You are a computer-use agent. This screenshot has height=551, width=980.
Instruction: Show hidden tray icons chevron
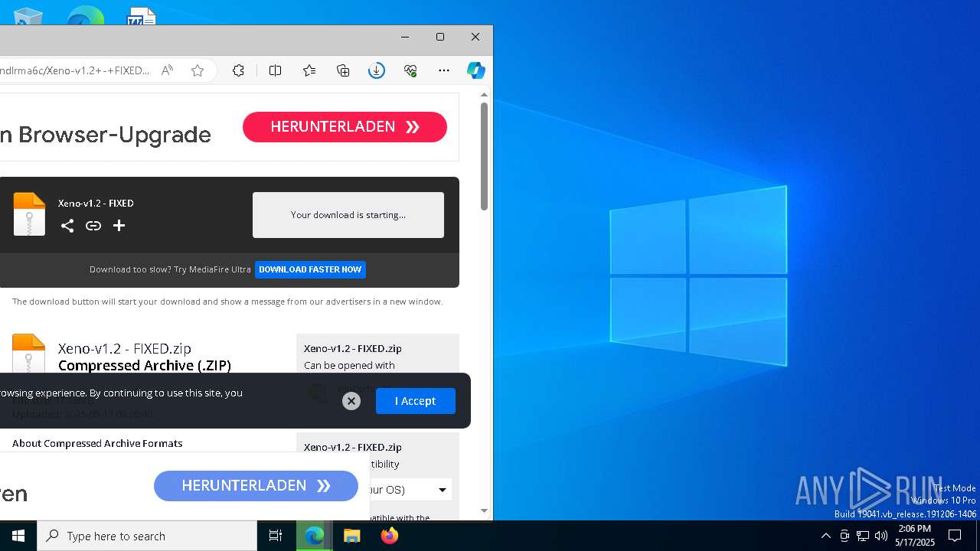825,536
